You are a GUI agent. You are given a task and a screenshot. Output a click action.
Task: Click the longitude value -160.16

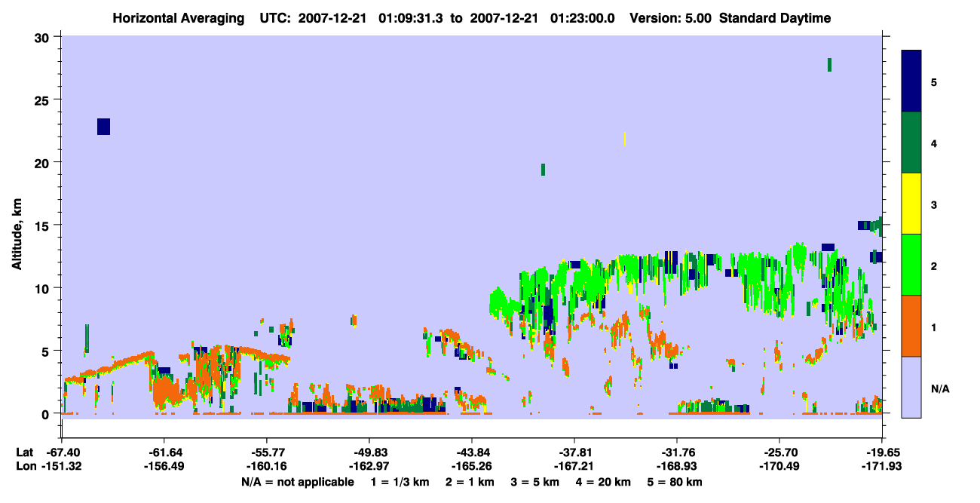click(266, 466)
